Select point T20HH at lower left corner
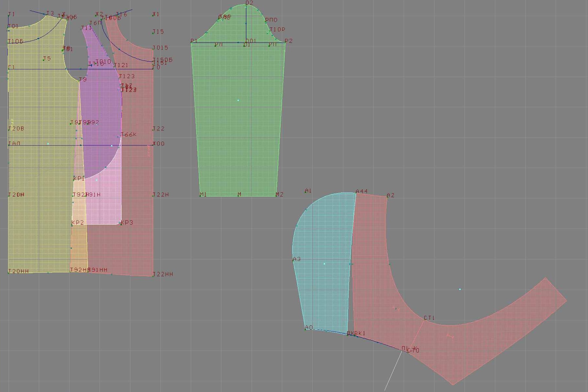This screenshot has height=392, width=588. pos(8,272)
